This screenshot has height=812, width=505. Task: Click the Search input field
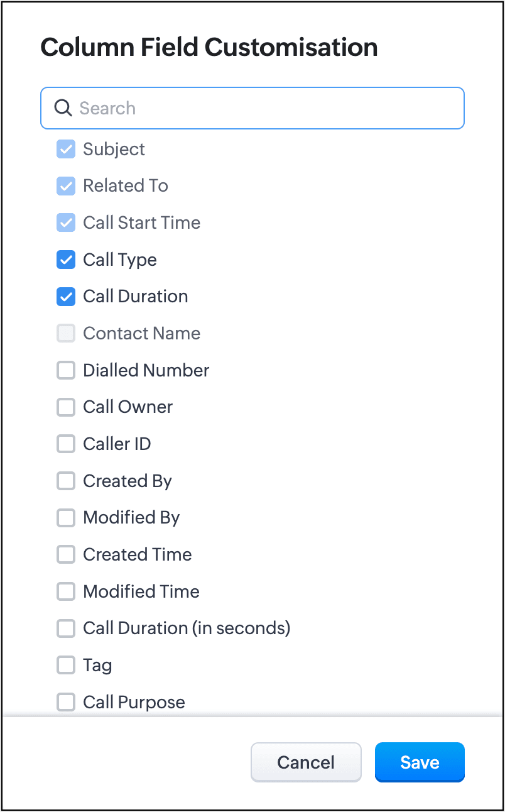(264, 108)
